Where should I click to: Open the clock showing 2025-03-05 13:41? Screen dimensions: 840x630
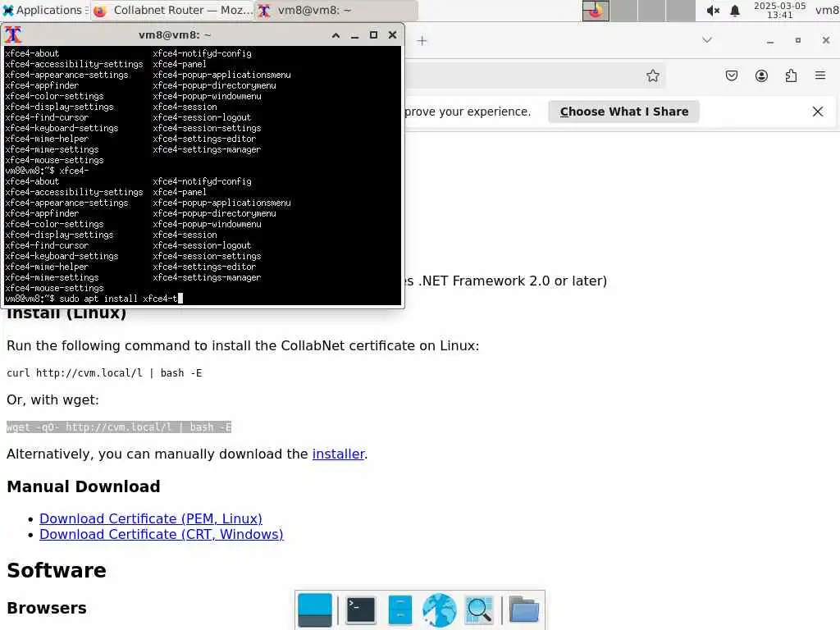[779, 10]
